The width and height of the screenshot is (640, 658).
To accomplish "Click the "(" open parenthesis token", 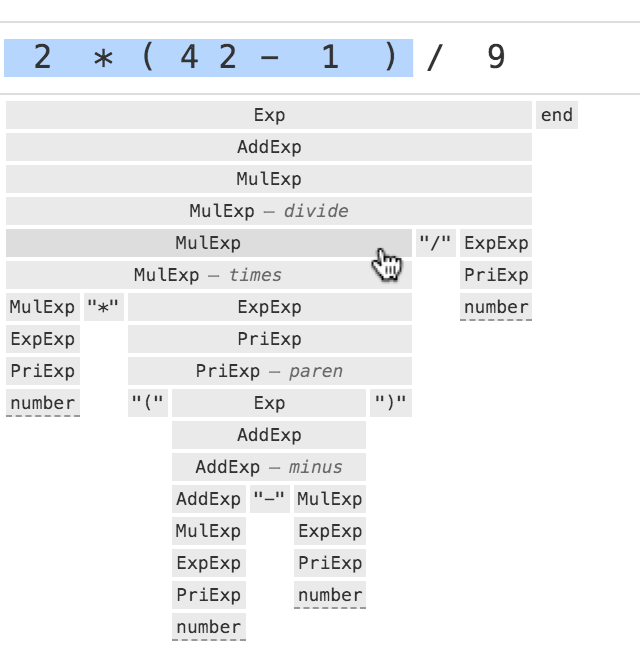I will tap(148, 403).
